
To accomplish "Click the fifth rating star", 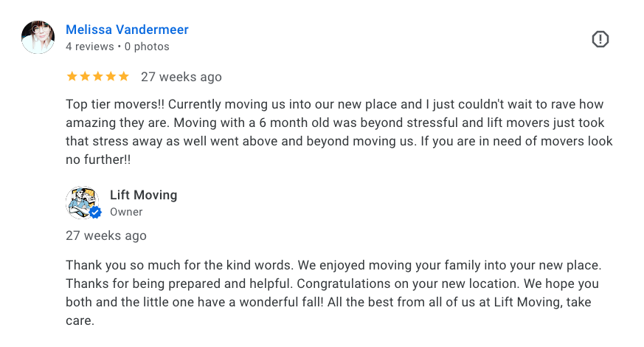I will click(124, 77).
